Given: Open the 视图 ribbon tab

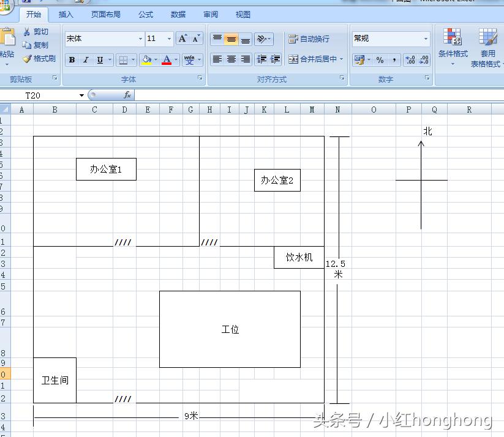Looking at the screenshot, I should (x=243, y=15).
